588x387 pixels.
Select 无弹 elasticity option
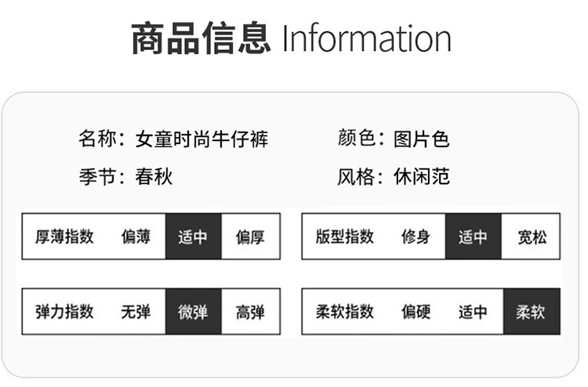point(136,312)
